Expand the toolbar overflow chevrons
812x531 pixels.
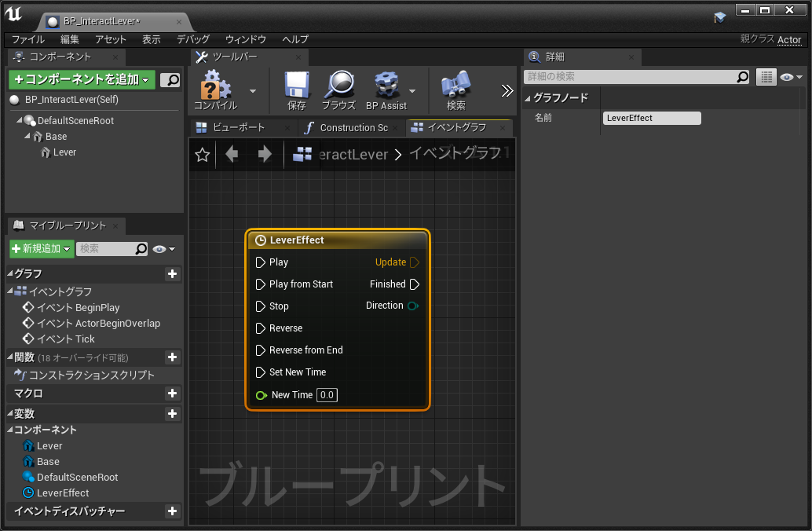click(x=507, y=91)
